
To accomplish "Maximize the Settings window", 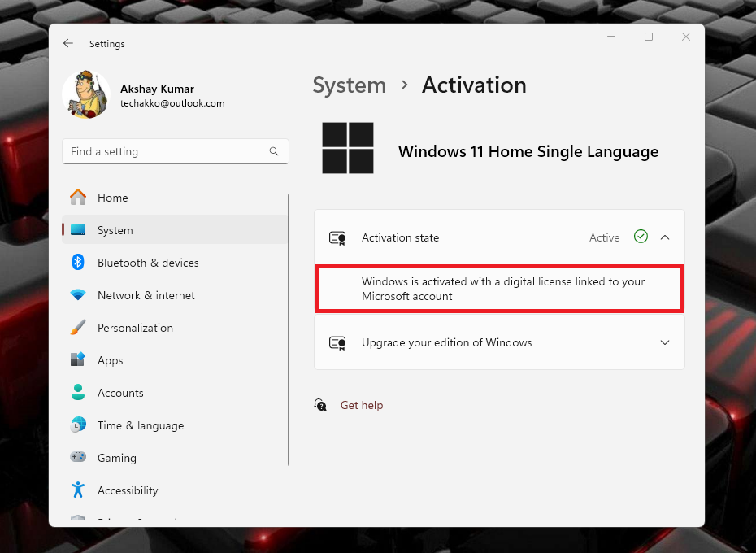I will point(649,37).
